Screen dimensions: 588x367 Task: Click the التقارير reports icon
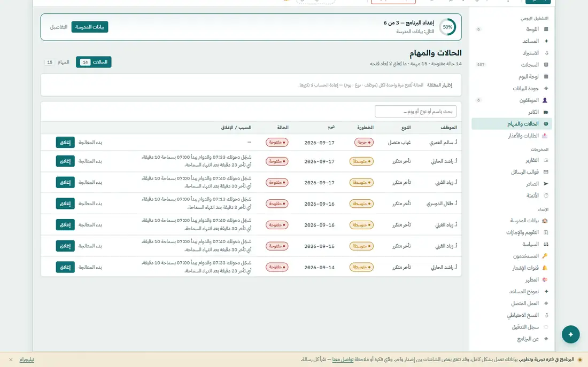click(x=546, y=160)
